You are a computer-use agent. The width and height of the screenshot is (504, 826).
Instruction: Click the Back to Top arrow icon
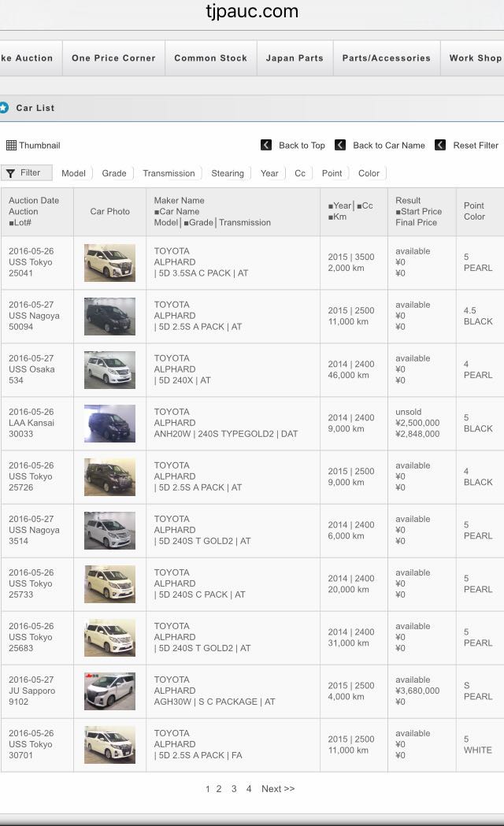[266, 145]
